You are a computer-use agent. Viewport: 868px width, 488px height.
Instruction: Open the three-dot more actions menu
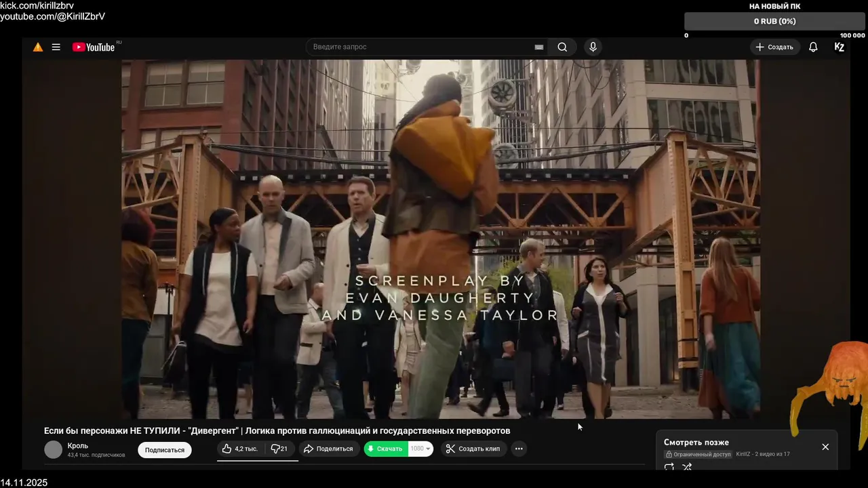[519, 449]
